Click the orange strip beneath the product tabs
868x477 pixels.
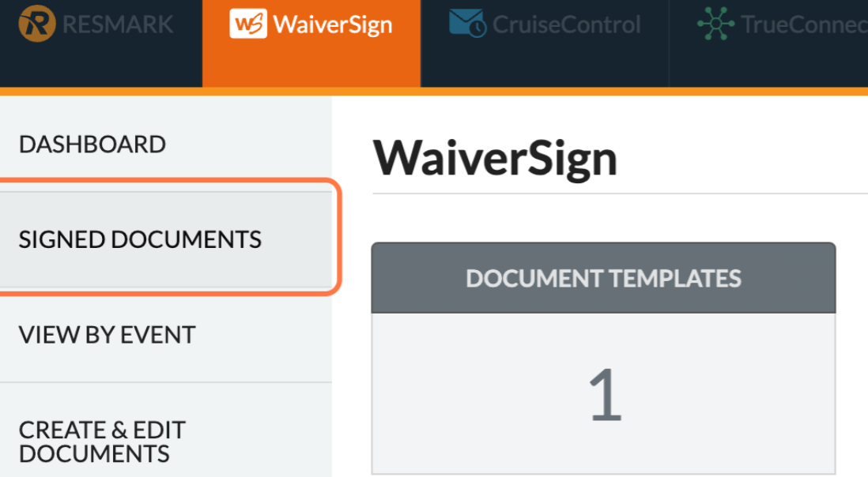point(553,92)
